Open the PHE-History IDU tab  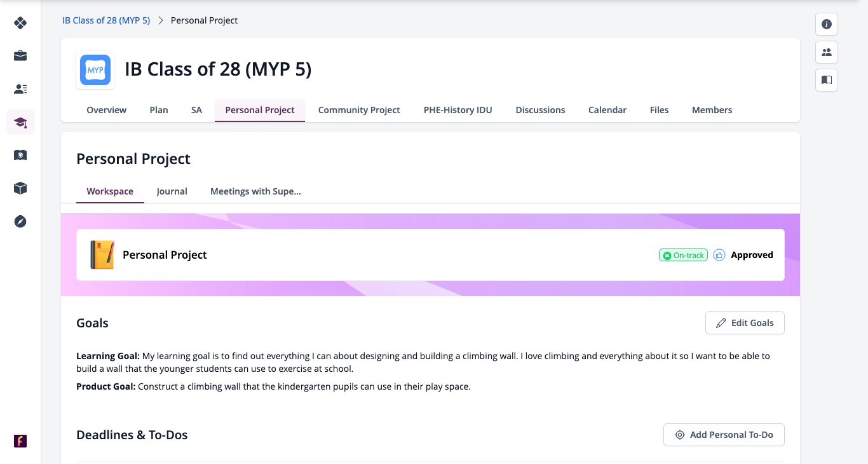click(x=458, y=110)
